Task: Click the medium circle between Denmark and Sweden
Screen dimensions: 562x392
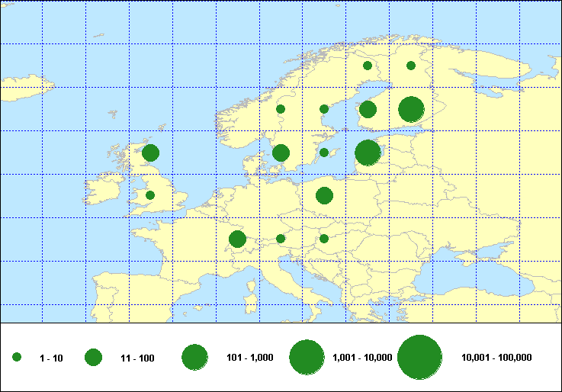Action: (281, 153)
